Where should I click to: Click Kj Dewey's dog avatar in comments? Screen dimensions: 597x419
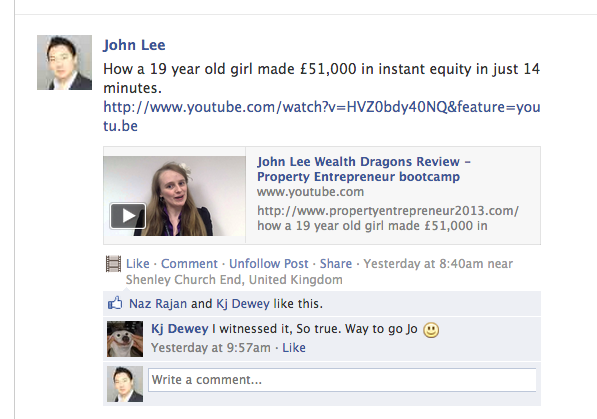tap(125, 339)
